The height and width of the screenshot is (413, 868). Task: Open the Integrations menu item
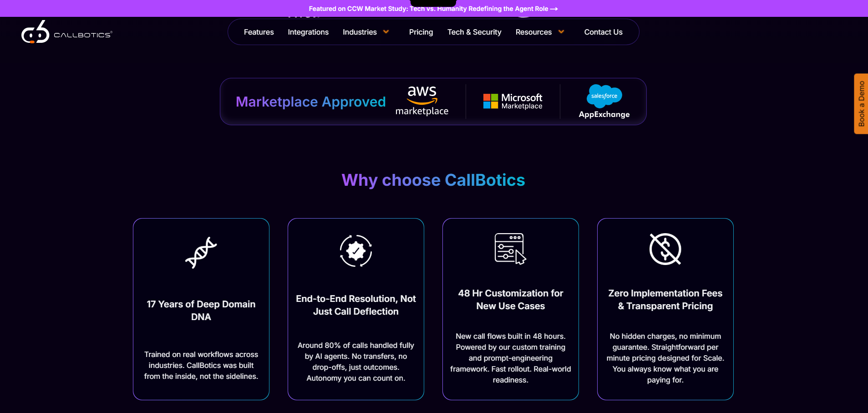click(308, 32)
